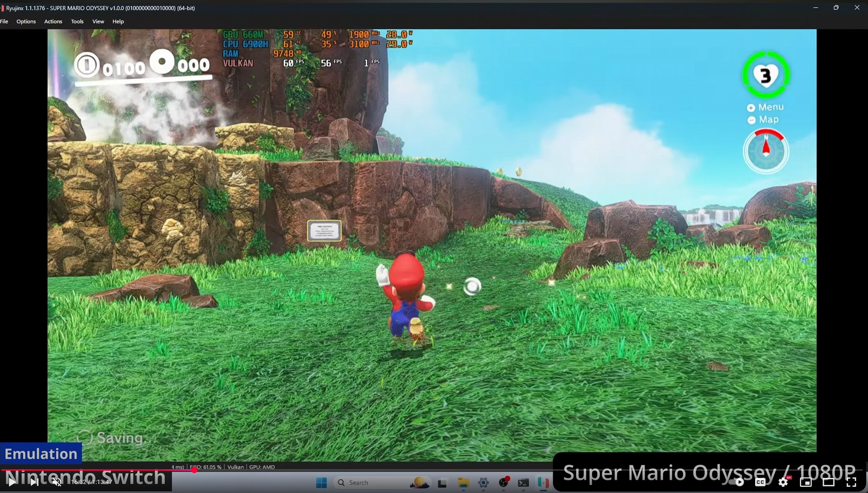Open the File menu in Ryujinx

pos(4,21)
